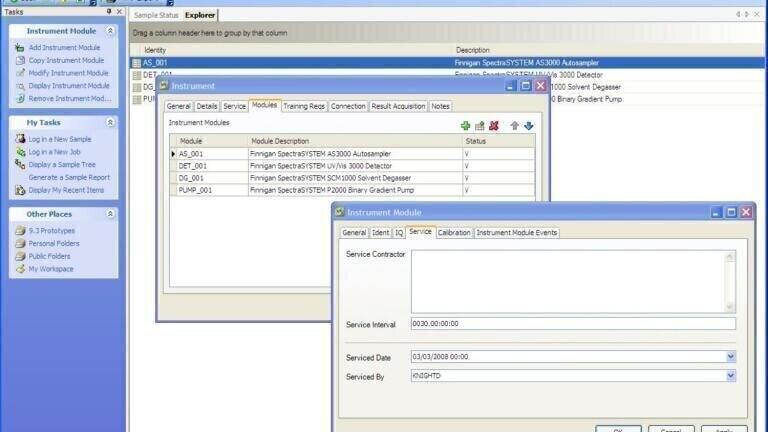The width and height of the screenshot is (768, 432).
Task: Click the Add Instrument Module icon
Action: (20, 48)
